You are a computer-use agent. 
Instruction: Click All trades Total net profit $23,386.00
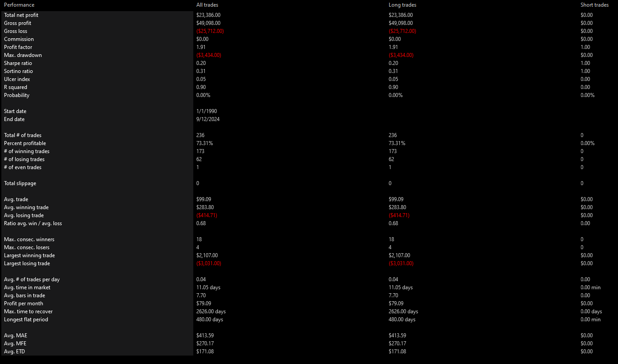click(208, 15)
